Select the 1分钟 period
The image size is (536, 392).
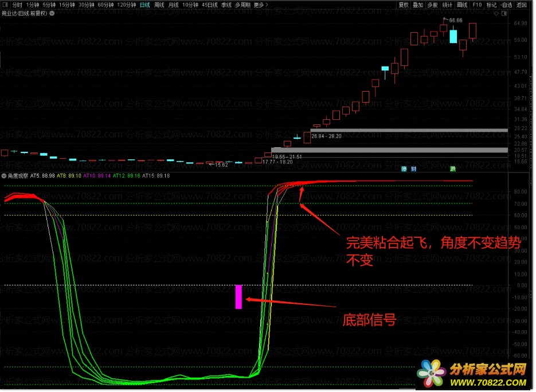coord(33,5)
